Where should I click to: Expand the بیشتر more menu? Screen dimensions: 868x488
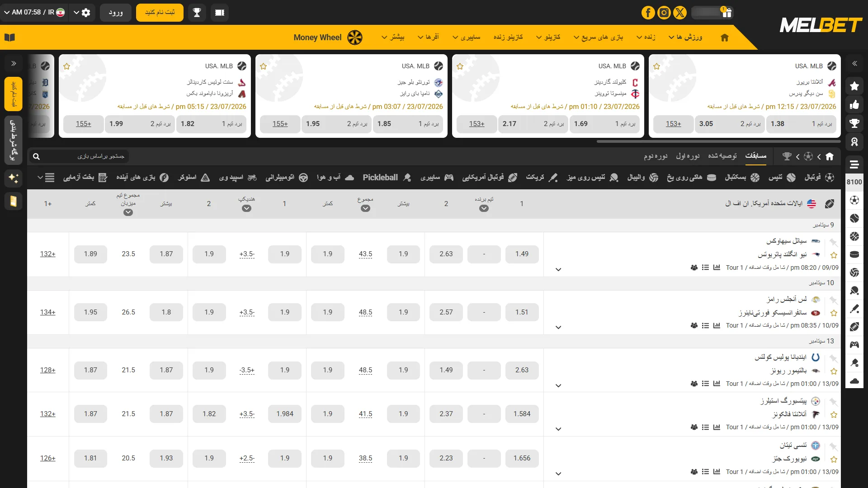(x=393, y=37)
